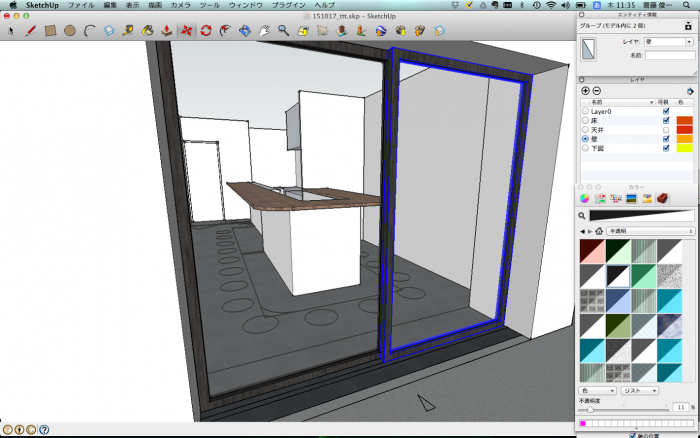Open the brick materials palette icon
Image resolution: width=700 pixels, height=438 pixels.
point(662,198)
